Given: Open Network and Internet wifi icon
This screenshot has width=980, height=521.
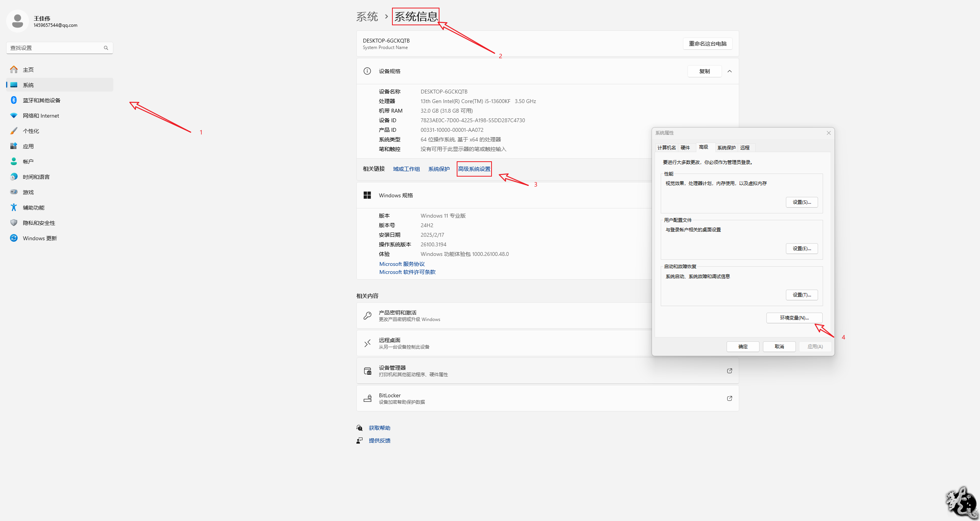Looking at the screenshot, I should [14, 115].
